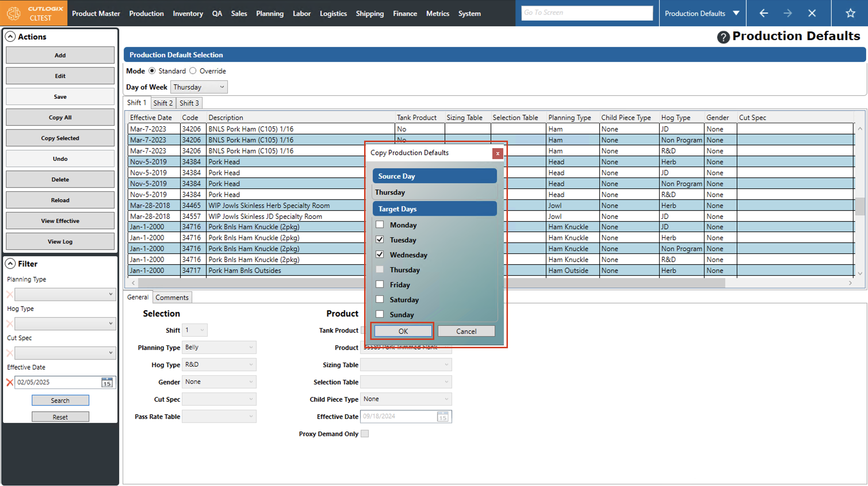
Task: Click the forward arrow navigation icon
Action: coord(787,14)
